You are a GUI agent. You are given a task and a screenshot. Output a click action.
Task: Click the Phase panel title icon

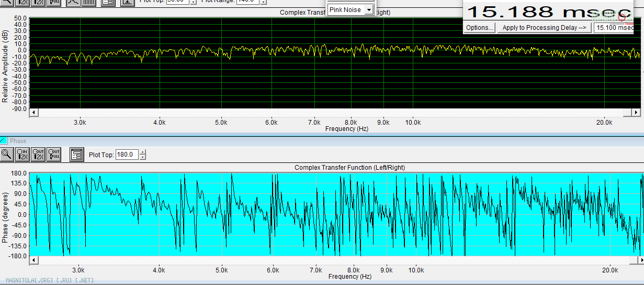tap(4, 140)
